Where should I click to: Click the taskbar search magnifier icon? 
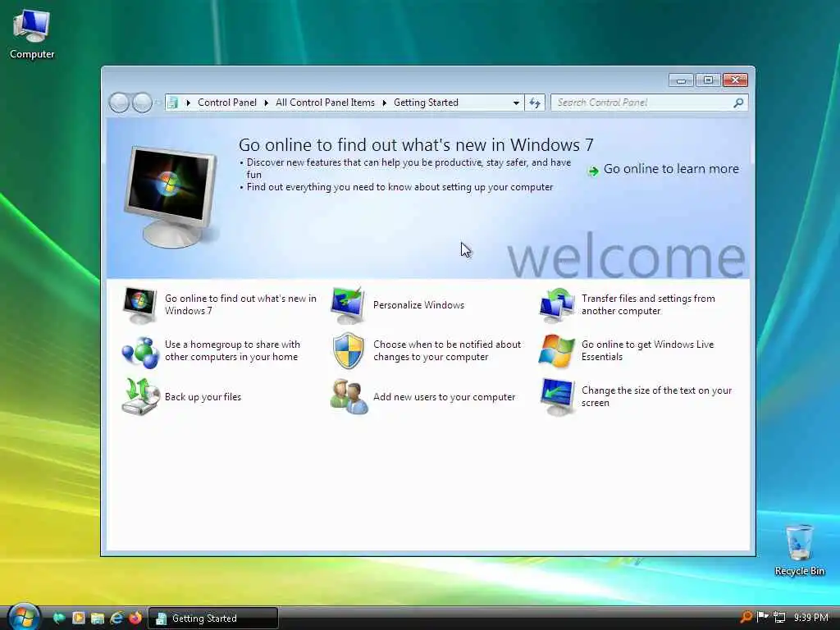pyautogui.click(x=745, y=617)
